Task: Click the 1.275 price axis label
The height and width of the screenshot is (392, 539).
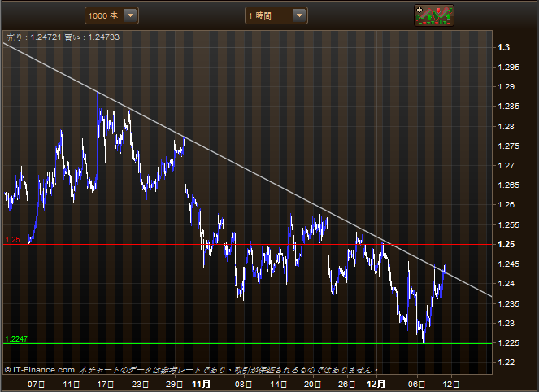Action: click(x=508, y=146)
